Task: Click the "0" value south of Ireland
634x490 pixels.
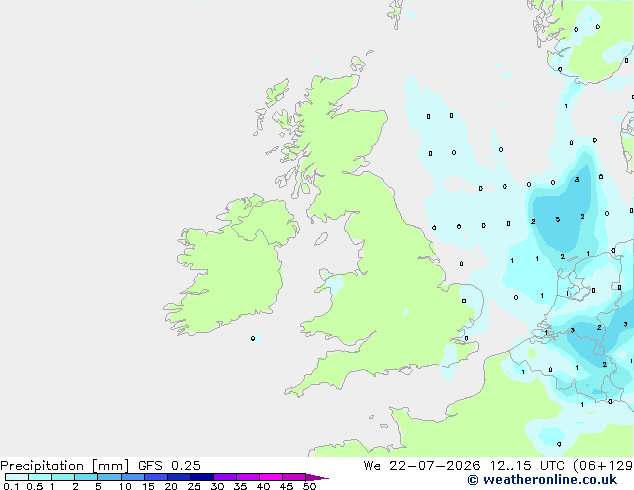Action: 253,338
